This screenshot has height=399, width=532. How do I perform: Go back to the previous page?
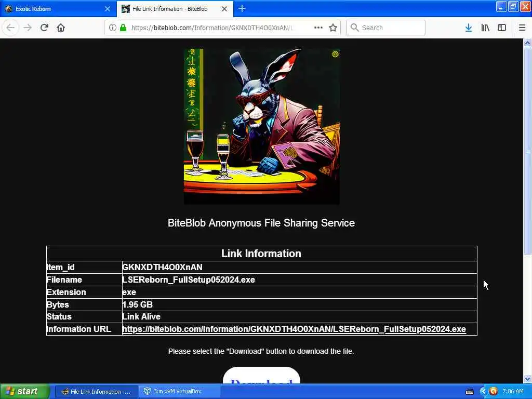10,28
